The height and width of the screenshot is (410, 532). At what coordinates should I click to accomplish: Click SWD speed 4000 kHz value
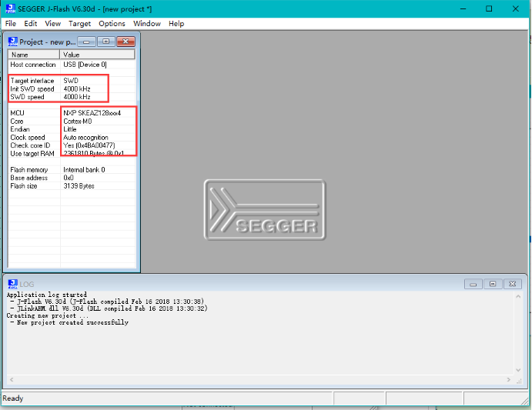coord(77,97)
